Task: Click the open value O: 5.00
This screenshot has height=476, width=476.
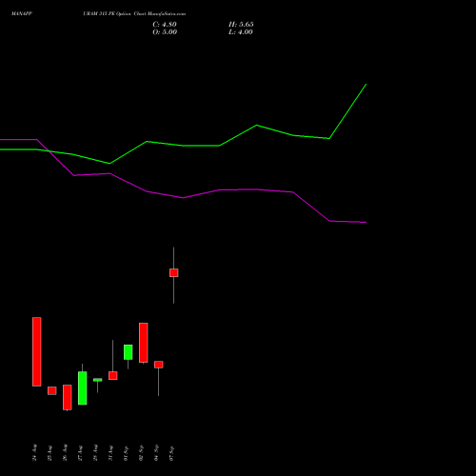Action: click(x=165, y=32)
